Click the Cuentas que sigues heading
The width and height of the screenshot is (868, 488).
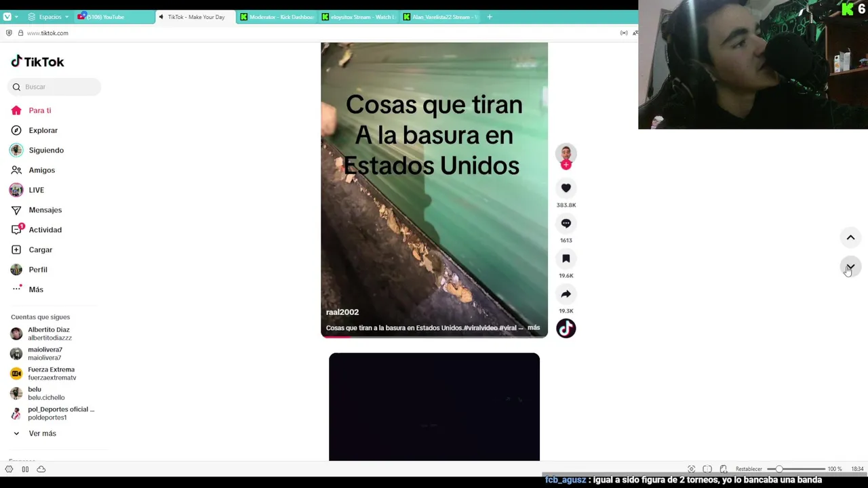point(40,317)
